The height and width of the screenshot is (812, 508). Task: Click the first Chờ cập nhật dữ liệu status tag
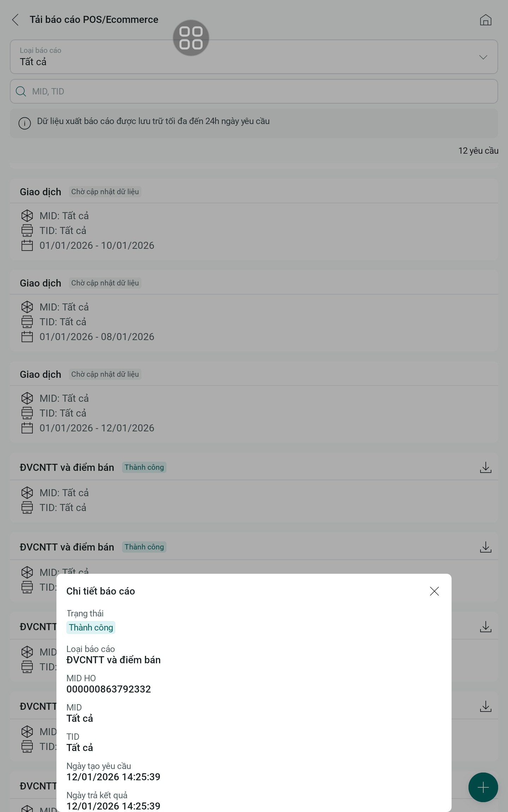105,192
